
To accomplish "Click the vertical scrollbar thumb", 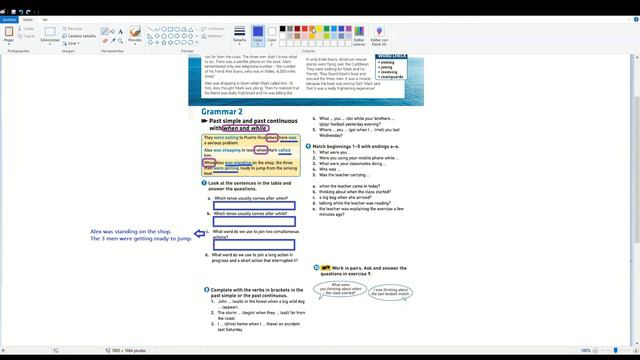I will 637,169.
